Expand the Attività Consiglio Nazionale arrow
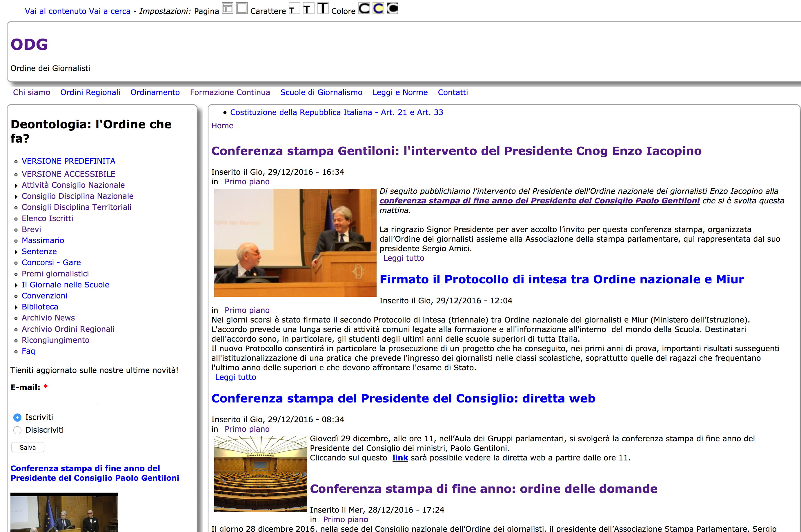Viewport: 801px width, 532px height. 16,185
